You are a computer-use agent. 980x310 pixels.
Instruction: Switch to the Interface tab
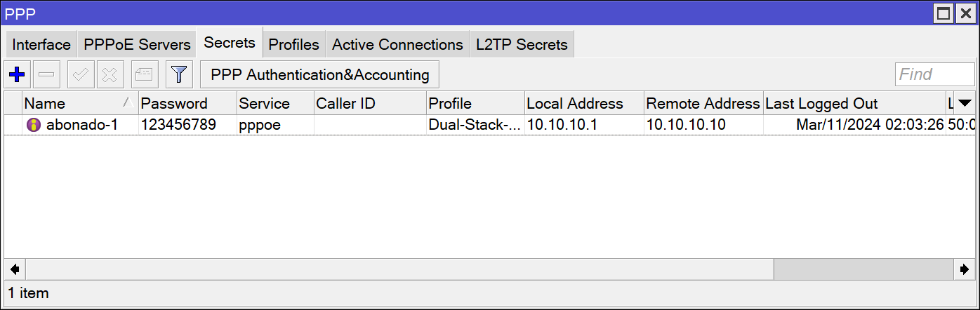41,45
